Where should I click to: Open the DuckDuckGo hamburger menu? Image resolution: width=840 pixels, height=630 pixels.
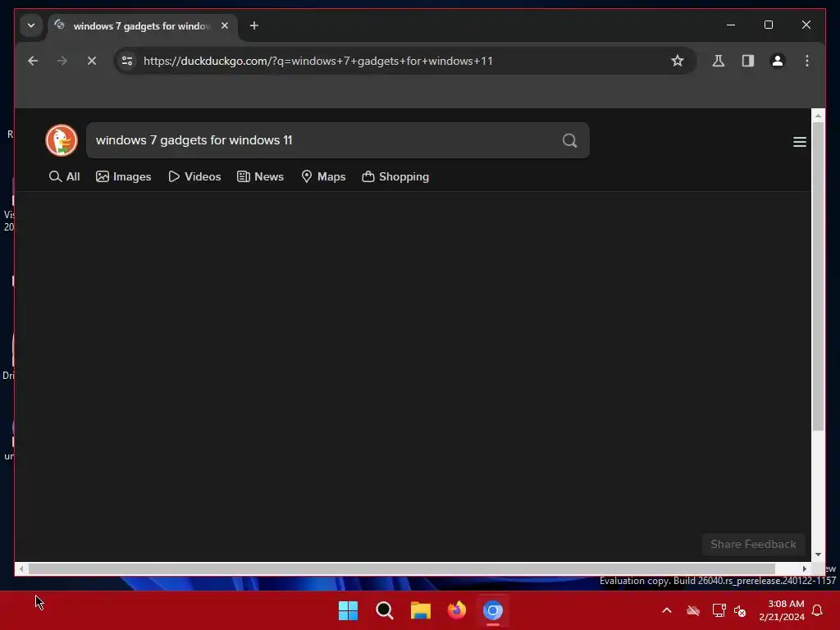pyautogui.click(x=799, y=142)
